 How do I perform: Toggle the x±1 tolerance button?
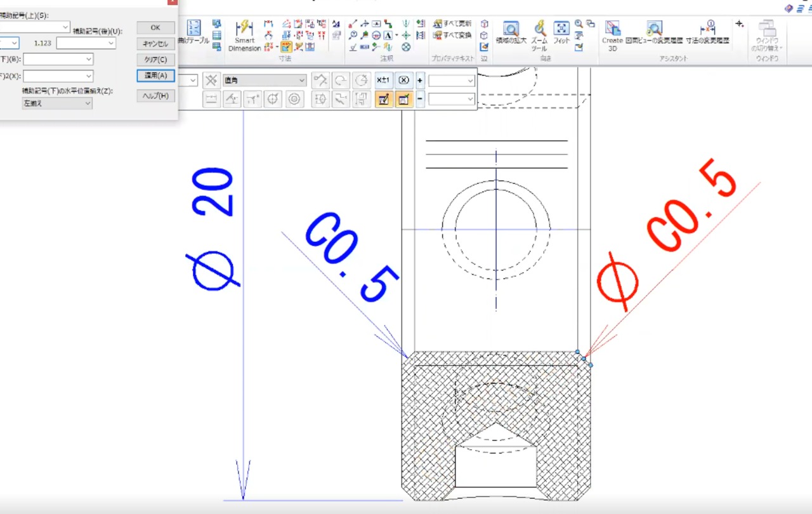(384, 81)
